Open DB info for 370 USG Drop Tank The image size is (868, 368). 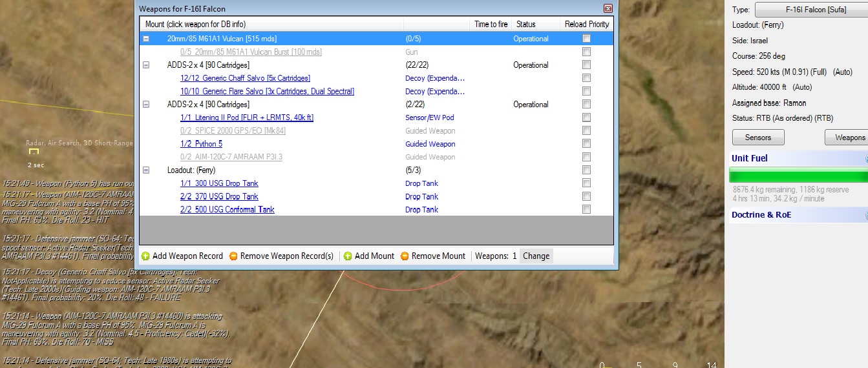coord(219,196)
